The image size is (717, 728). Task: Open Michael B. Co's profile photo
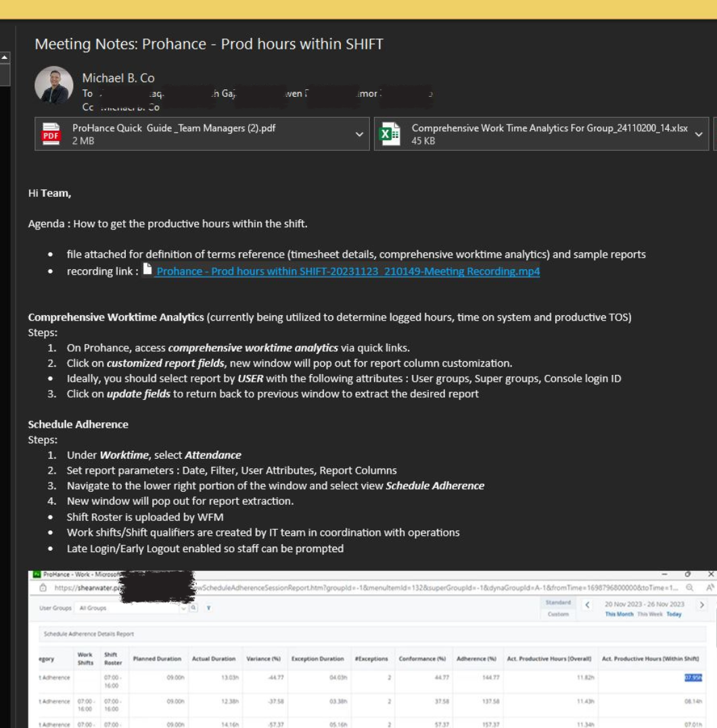[x=54, y=85]
